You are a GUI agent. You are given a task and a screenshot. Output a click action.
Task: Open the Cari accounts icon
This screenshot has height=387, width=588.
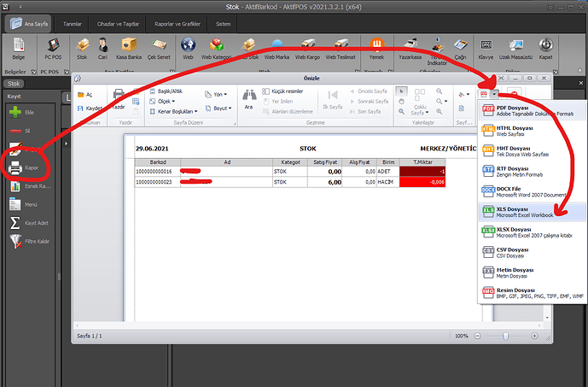point(102,49)
